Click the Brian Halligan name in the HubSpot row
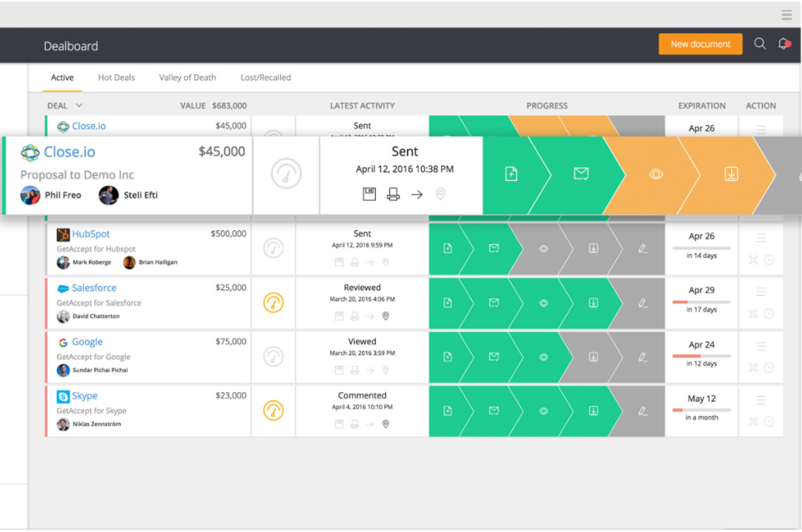The height and width of the screenshot is (532, 802). [x=158, y=262]
